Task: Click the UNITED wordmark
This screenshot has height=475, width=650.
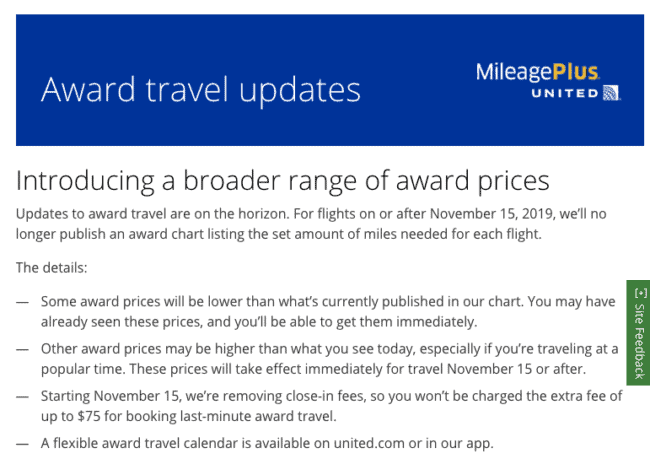Action: point(565,93)
